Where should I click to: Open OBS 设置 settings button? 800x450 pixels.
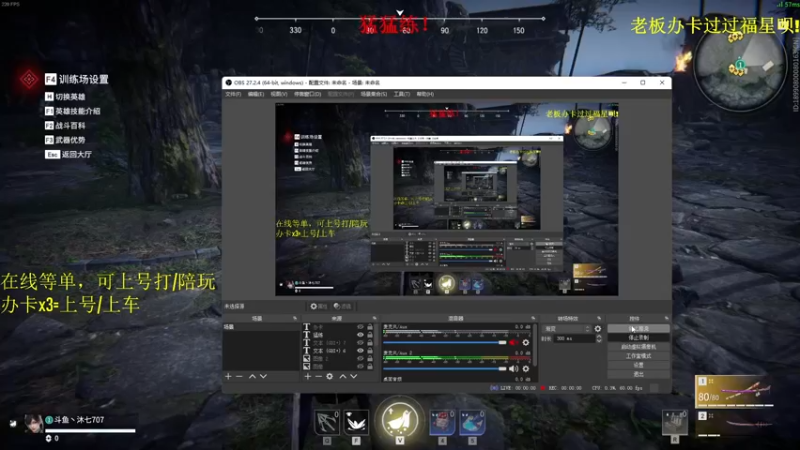pos(638,365)
